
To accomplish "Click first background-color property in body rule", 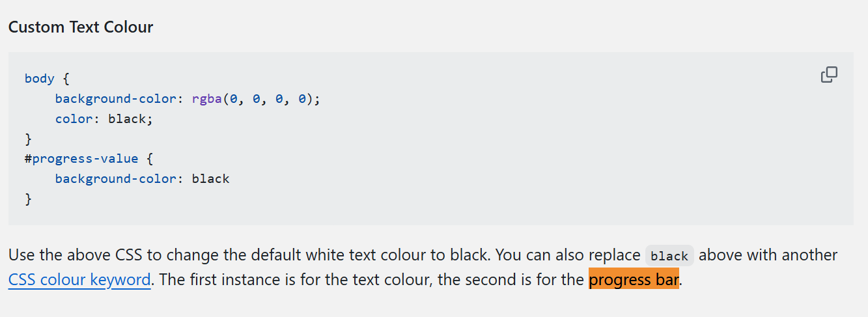I will click(116, 99).
